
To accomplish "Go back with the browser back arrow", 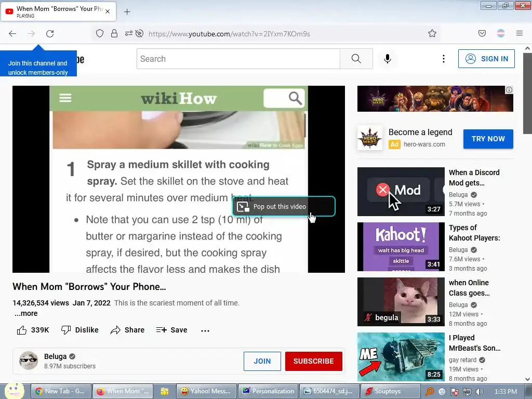I will tap(12, 34).
